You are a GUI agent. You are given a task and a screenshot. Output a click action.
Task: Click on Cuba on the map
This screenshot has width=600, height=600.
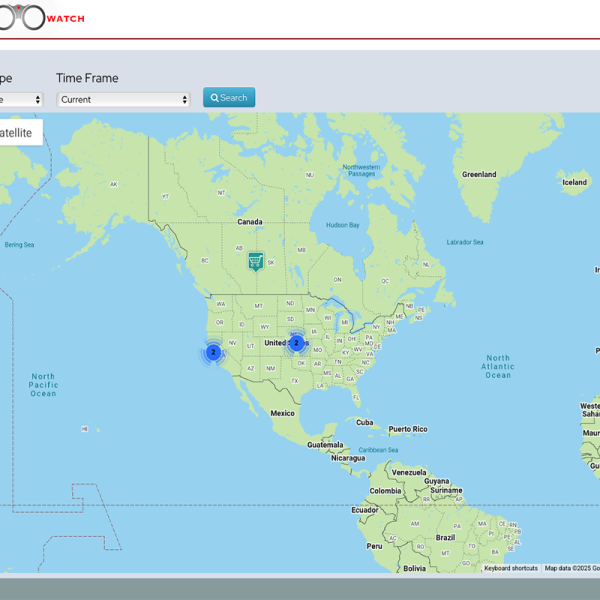click(x=365, y=422)
